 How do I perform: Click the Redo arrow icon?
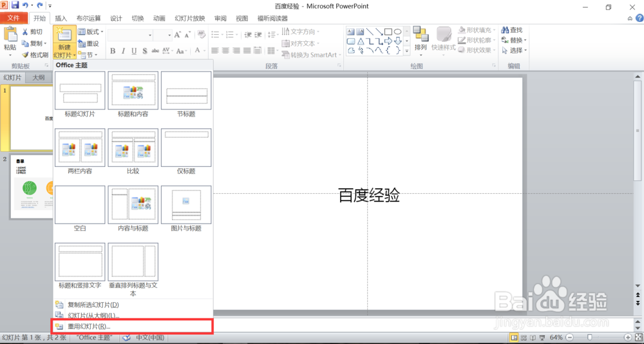pyautogui.click(x=40, y=6)
